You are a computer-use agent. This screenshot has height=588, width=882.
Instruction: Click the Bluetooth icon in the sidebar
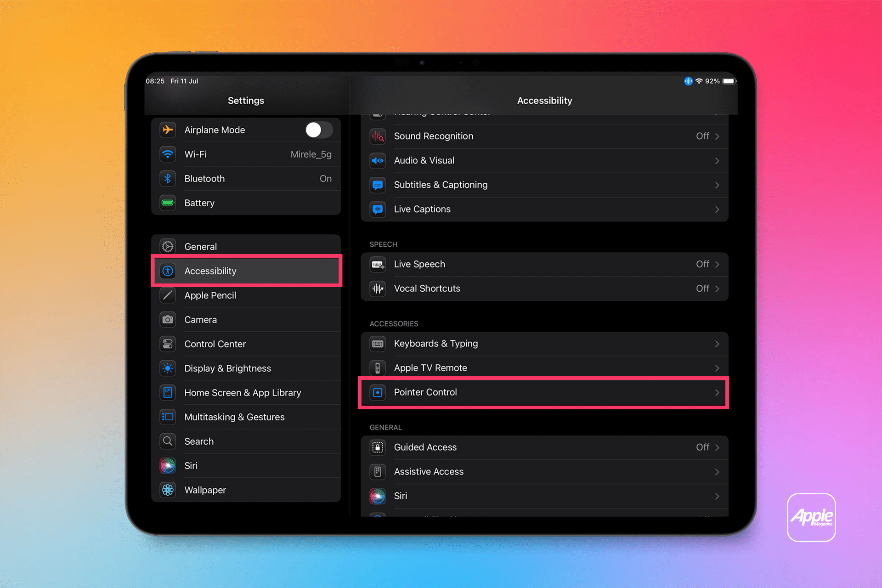[x=168, y=179]
